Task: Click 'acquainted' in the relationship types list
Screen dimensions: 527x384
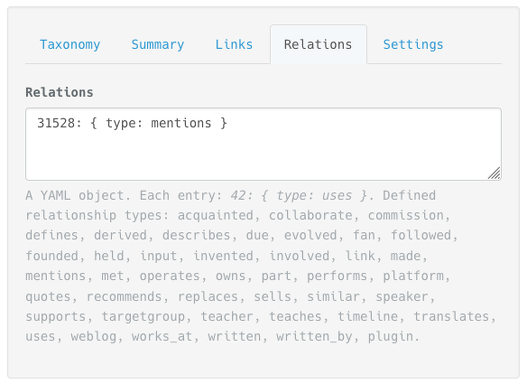Action: pyautogui.click(x=215, y=215)
